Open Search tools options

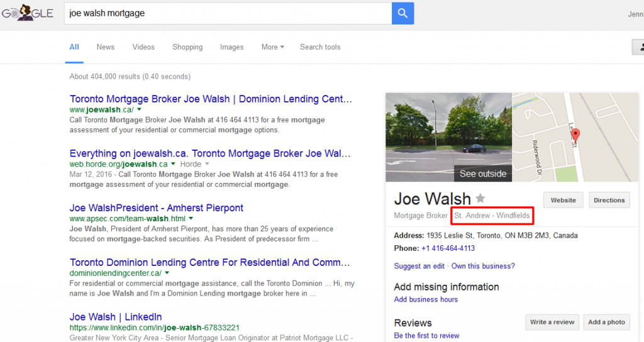click(x=320, y=47)
